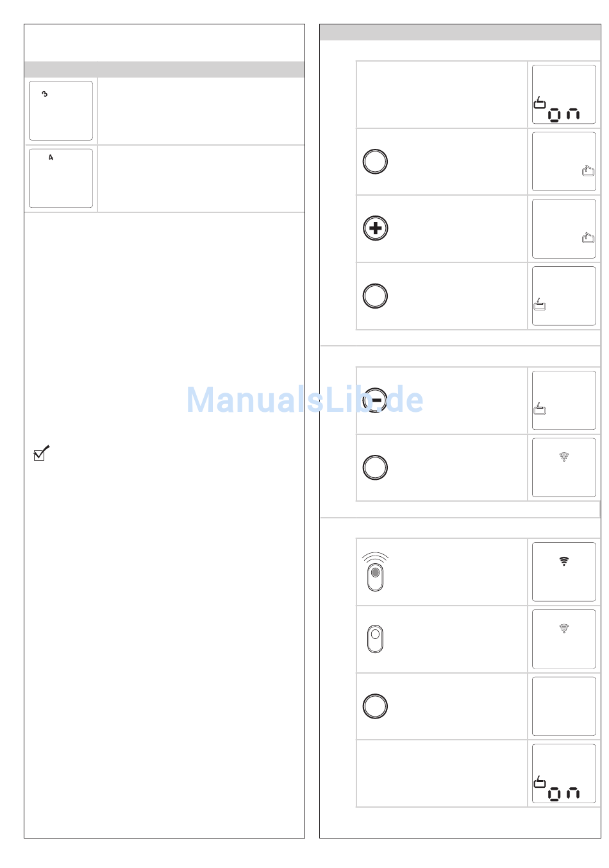
Task: Click the blank round button below the remote icons
Action: coord(376,706)
